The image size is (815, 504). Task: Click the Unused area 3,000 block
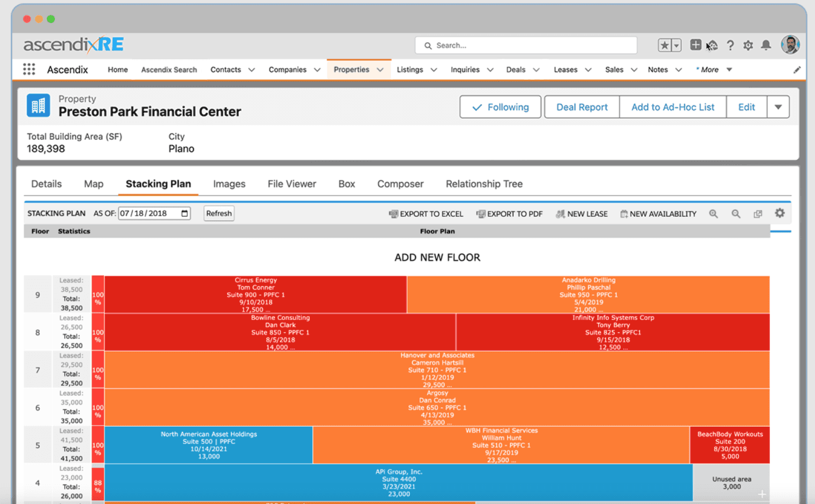731,483
